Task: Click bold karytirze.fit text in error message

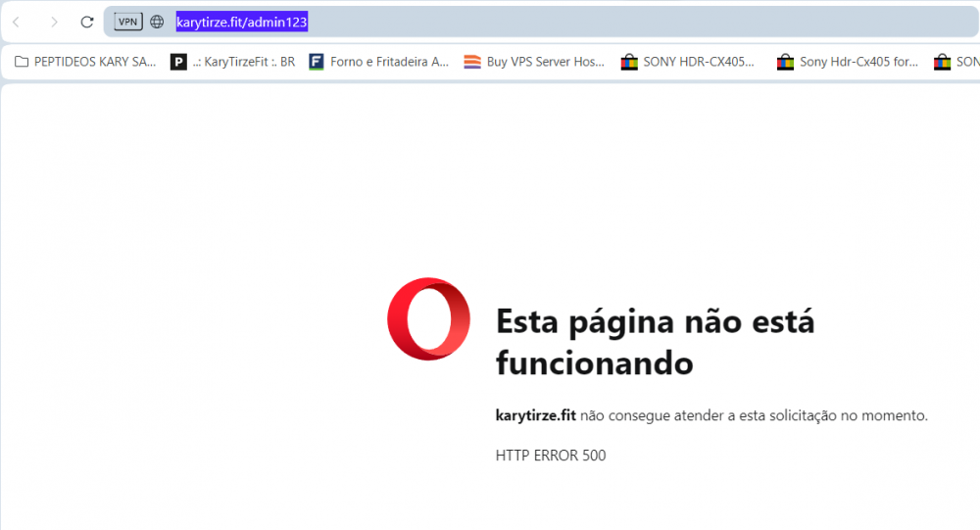Action: click(536, 415)
